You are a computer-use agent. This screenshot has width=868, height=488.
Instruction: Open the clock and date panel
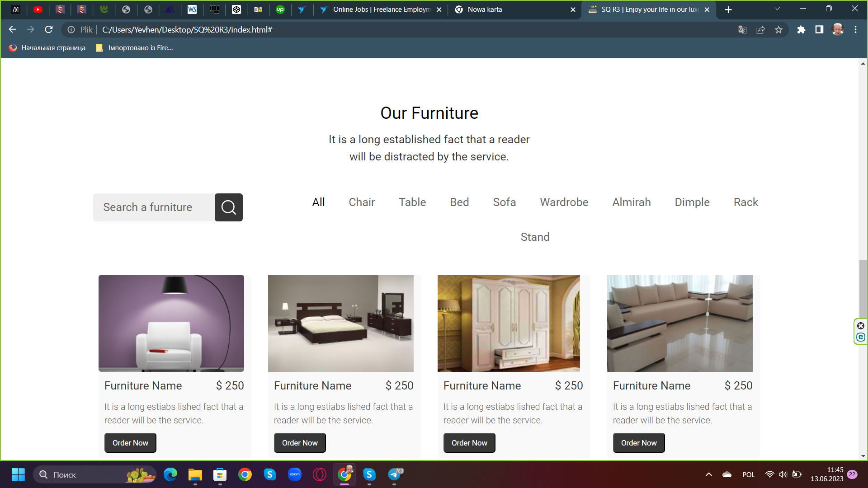[x=827, y=474]
